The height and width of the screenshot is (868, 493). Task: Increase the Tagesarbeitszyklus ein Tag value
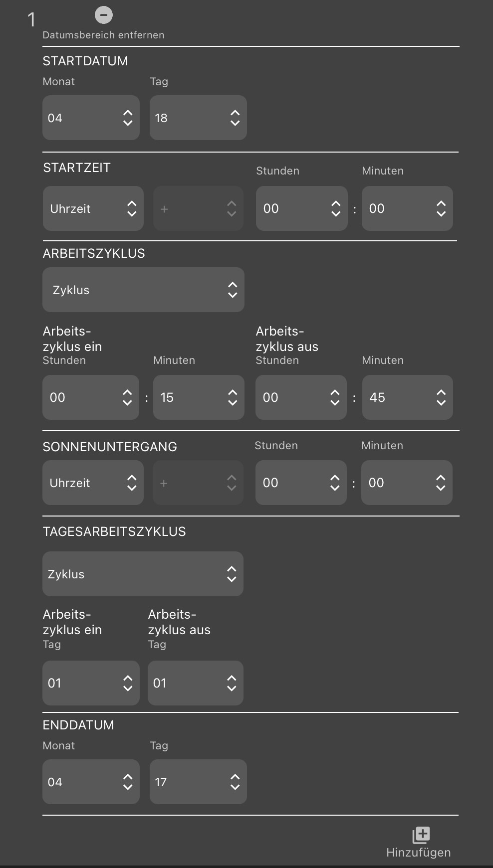128,678
